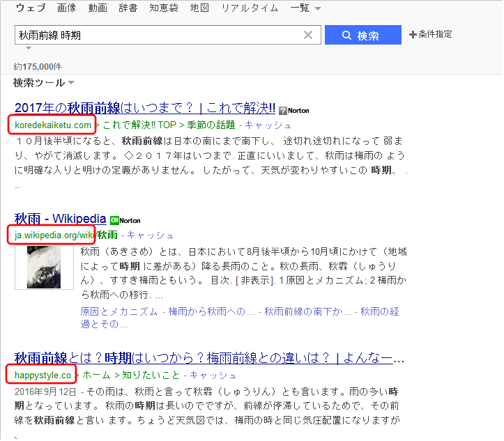Open the ホーム breadcrumb of happystyle

point(96,375)
